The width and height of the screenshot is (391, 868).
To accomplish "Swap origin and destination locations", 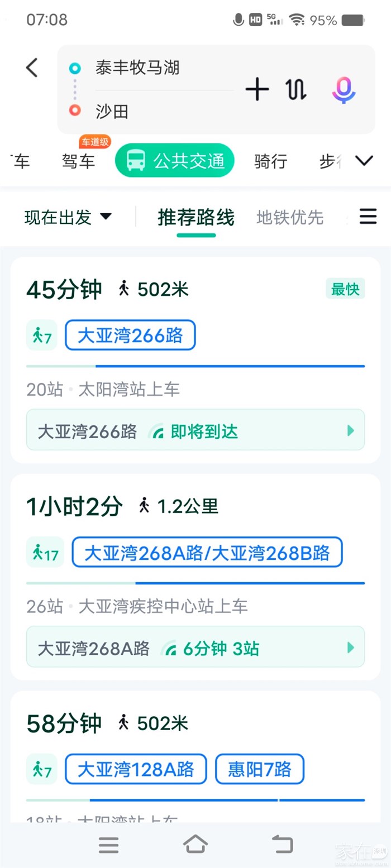I will pyautogui.click(x=296, y=89).
